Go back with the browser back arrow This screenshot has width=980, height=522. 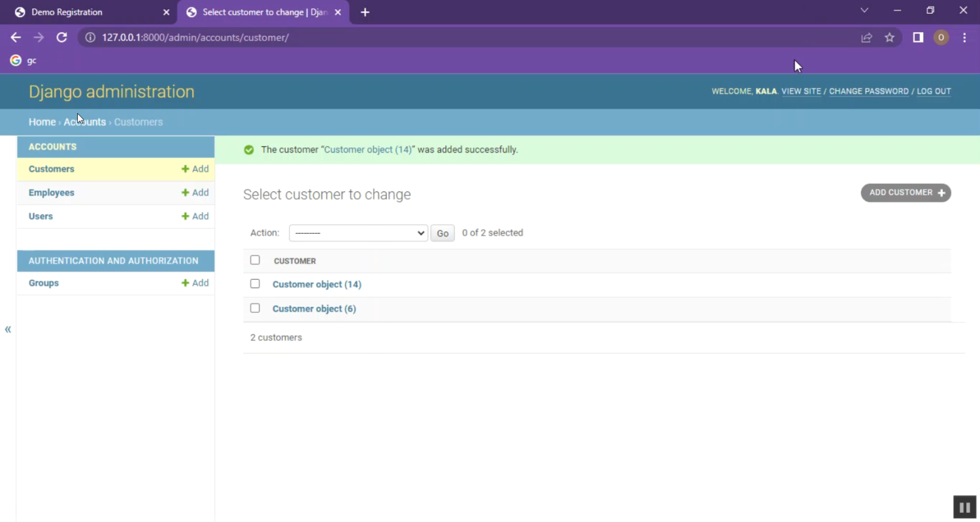pos(16,37)
